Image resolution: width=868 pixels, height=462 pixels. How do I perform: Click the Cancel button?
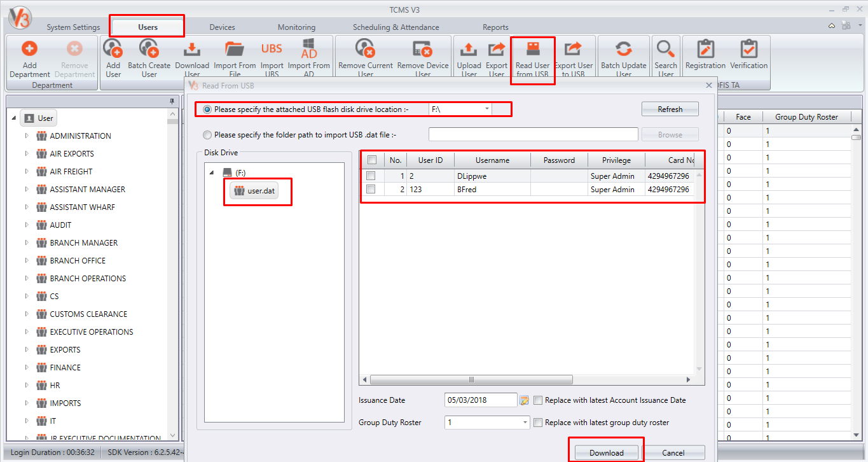[x=673, y=452]
